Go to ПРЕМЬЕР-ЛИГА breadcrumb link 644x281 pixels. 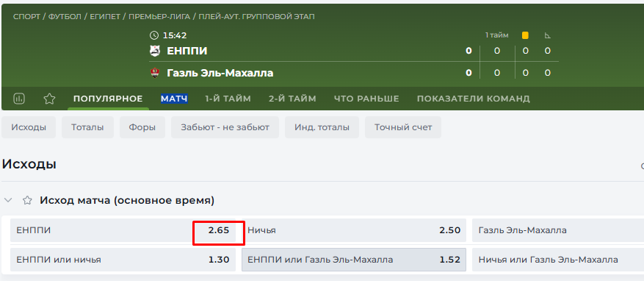point(159,17)
